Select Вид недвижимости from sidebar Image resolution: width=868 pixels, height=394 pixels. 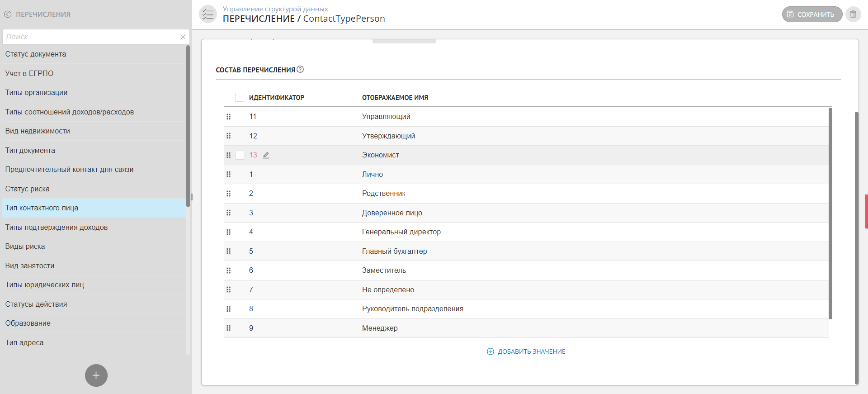tap(38, 131)
